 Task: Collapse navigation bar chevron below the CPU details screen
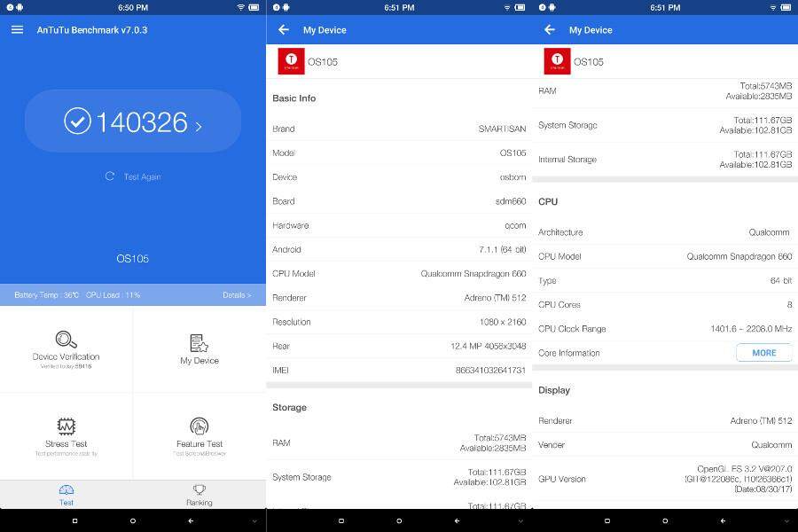coord(786,520)
